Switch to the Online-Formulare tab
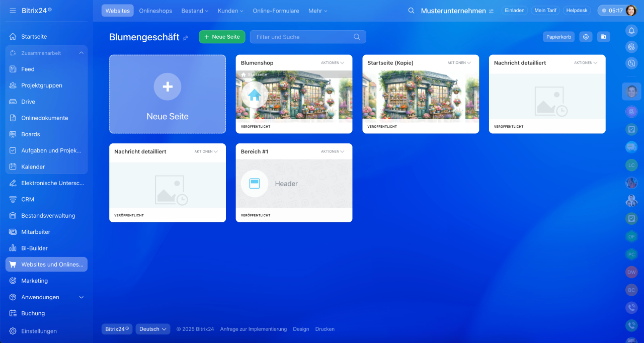Viewport: 644px width, 343px height. (x=276, y=11)
